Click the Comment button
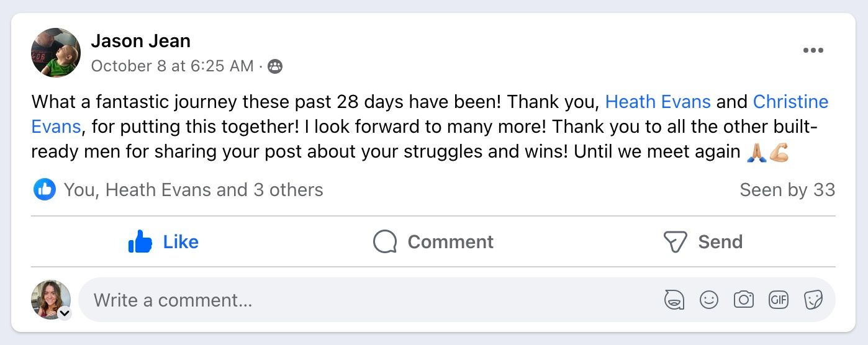The height and width of the screenshot is (345, 868). click(433, 241)
